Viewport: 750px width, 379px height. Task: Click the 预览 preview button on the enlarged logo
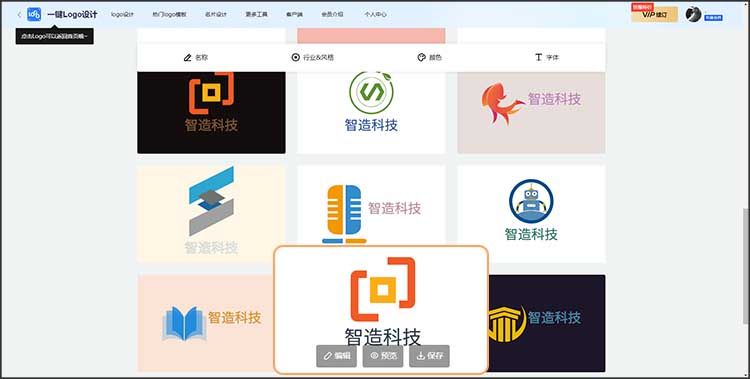[383, 356]
